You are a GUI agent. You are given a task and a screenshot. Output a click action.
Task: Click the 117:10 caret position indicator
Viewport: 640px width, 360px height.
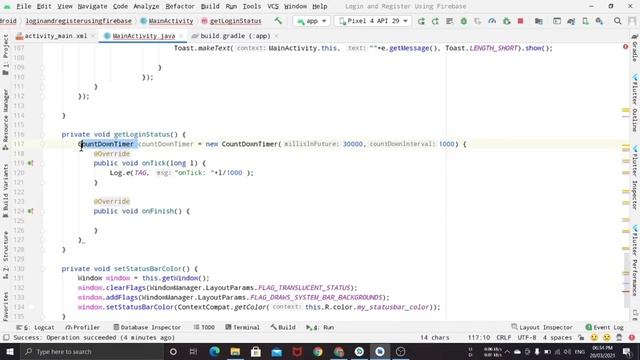click(x=479, y=338)
